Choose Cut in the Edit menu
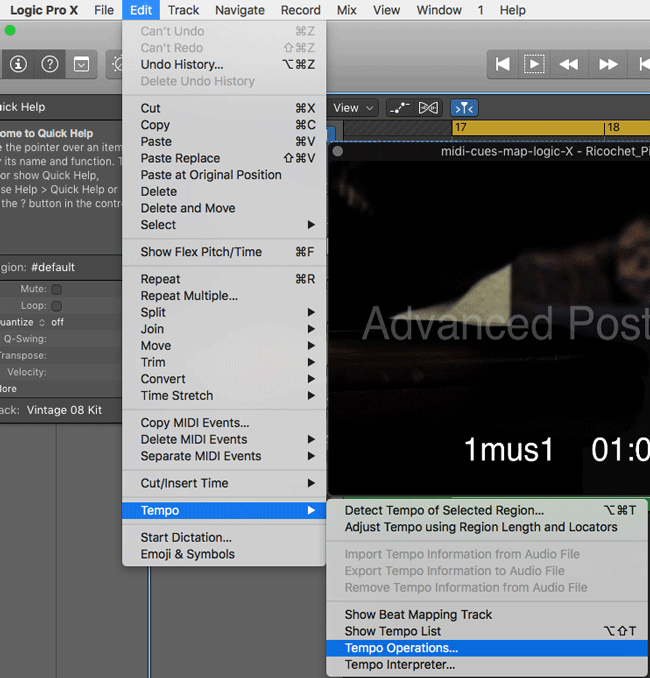This screenshot has height=678, width=650. click(224, 108)
